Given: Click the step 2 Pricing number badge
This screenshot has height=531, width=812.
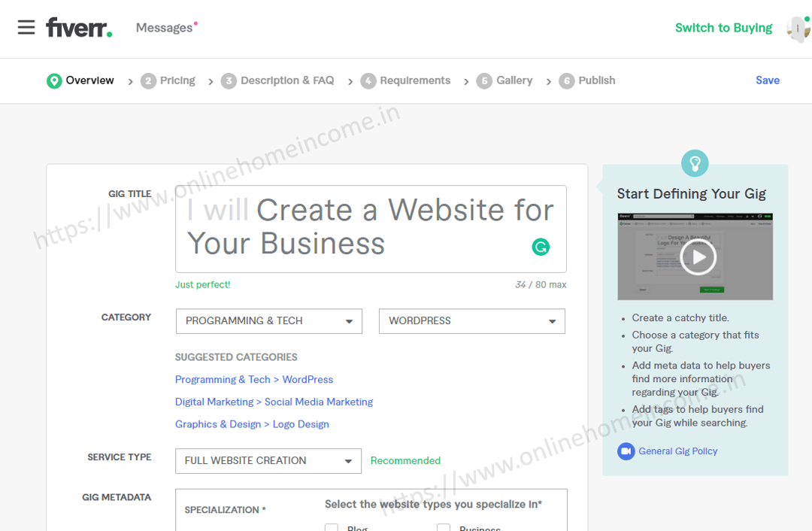Looking at the screenshot, I should click(x=148, y=80).
